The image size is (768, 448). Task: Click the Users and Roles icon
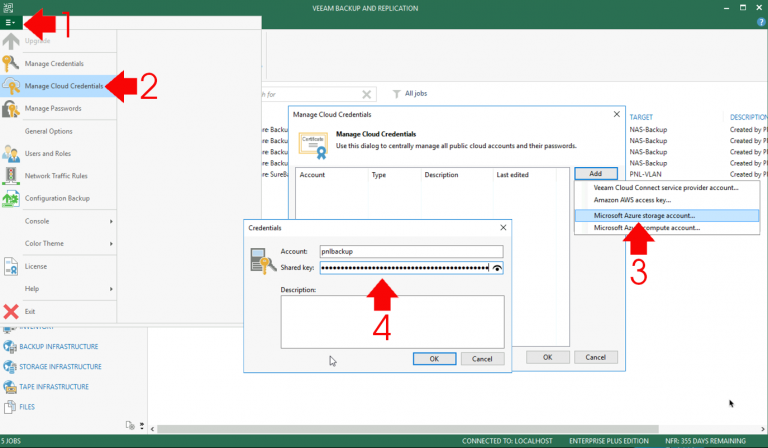point(10,153)
